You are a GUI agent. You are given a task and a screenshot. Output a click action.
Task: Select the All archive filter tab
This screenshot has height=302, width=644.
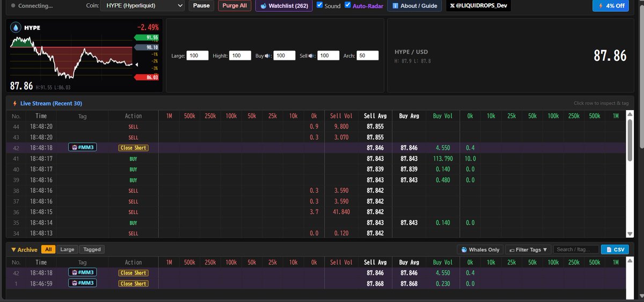48,249
